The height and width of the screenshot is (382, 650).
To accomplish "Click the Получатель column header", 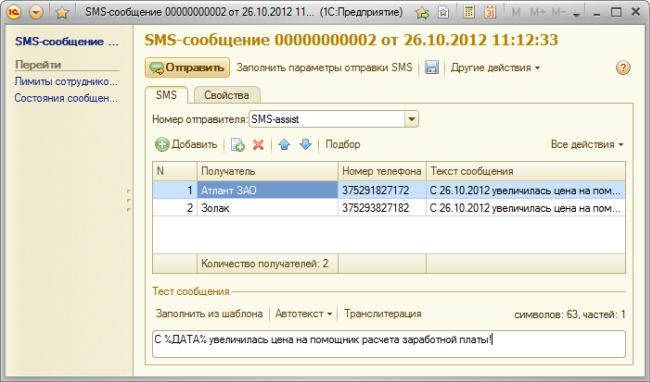I will [x=267, y=171].
